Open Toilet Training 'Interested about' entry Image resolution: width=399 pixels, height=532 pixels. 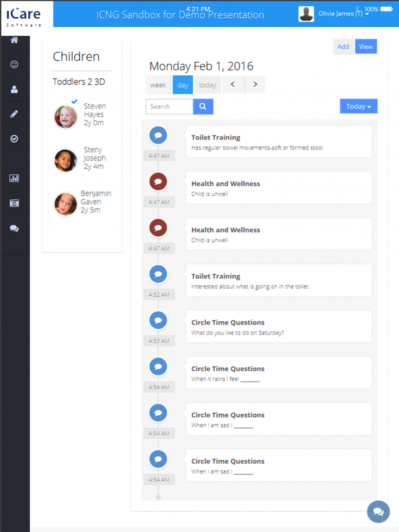[x=279, y=280]
